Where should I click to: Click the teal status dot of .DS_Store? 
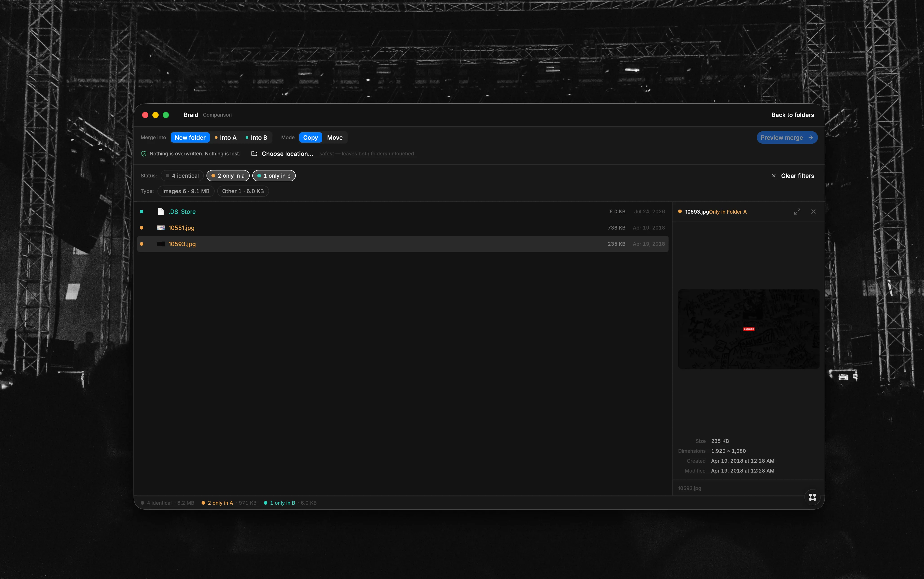pyautogui.click(x=142, y=212)
